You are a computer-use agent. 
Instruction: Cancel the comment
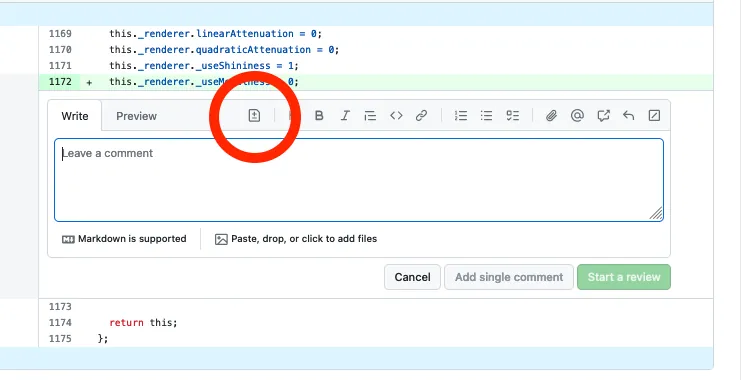pos(412,277)
